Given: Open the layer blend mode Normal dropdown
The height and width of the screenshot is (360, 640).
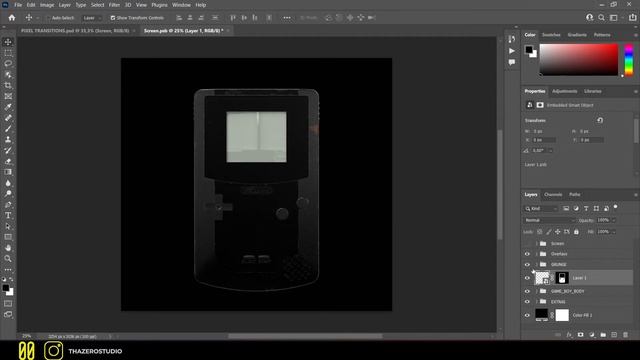Looking at the screenshot, I should (x=549, y=220).
